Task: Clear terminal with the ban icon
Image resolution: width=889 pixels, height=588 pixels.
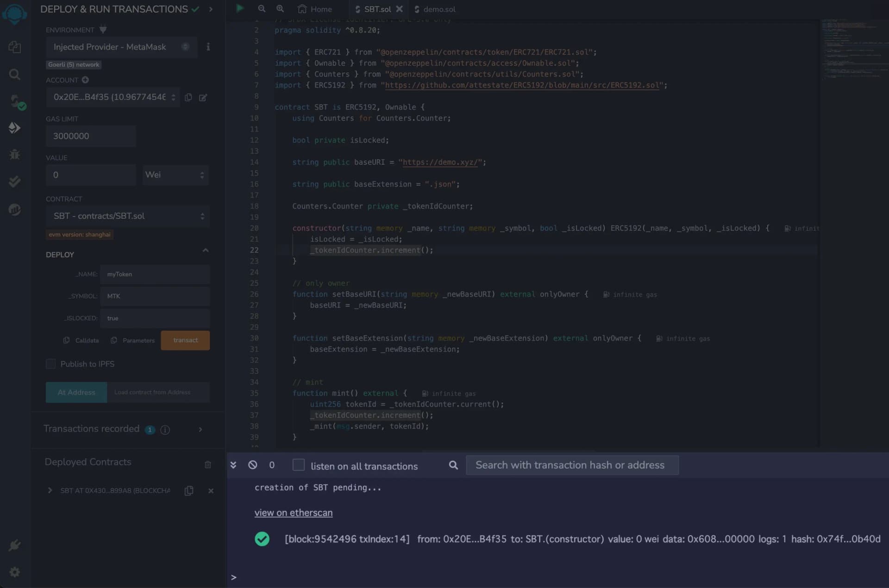Action: 252,465
